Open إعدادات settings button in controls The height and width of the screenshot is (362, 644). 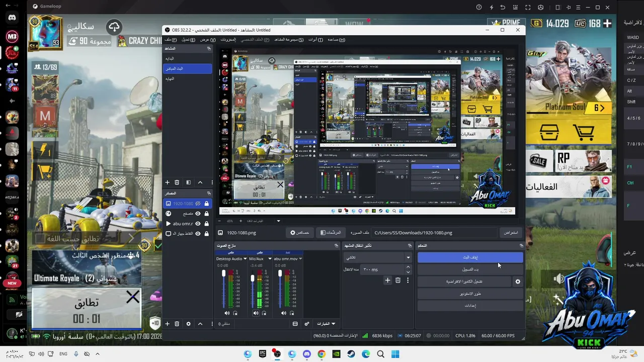click(470, 306)
